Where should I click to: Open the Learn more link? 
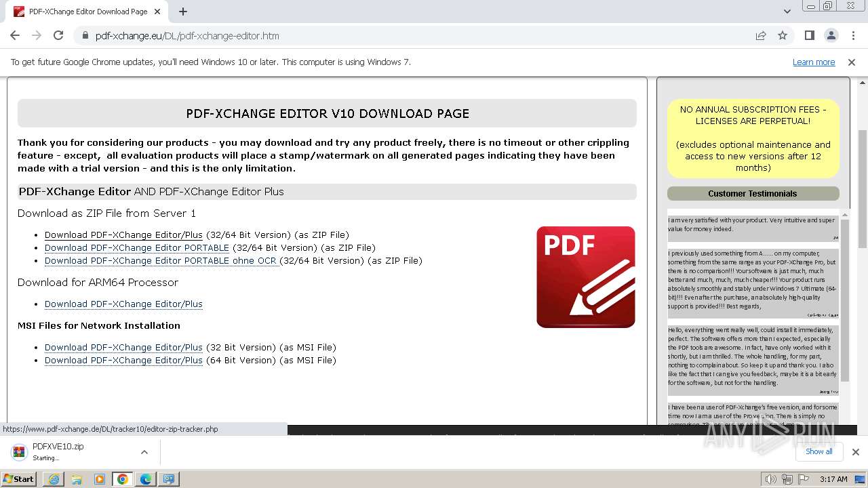814,62
